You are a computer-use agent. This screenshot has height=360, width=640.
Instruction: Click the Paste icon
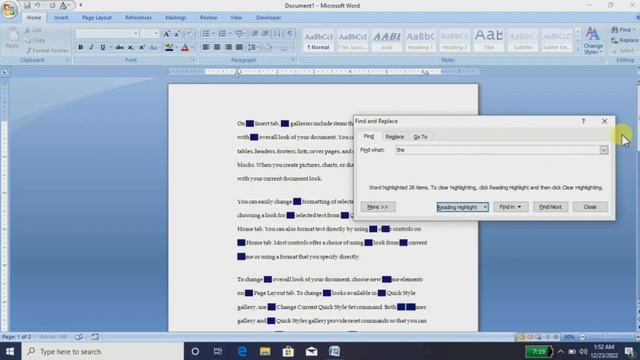13,39
